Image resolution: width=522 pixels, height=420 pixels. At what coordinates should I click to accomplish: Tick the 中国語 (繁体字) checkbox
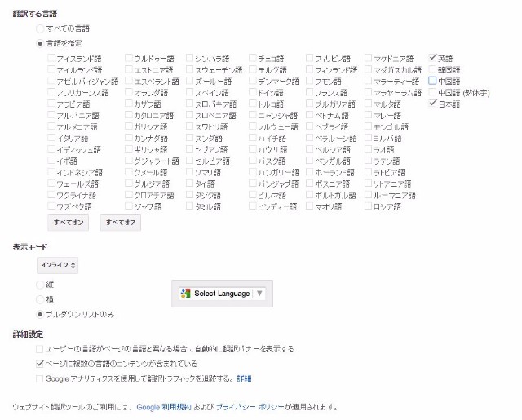[432, 93]
